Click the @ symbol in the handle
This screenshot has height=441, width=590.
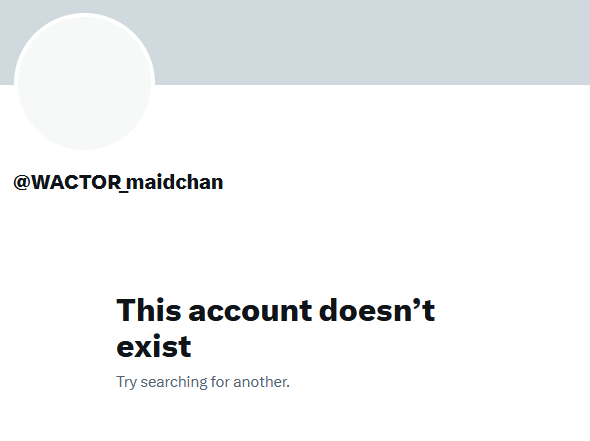coord(22,182)
